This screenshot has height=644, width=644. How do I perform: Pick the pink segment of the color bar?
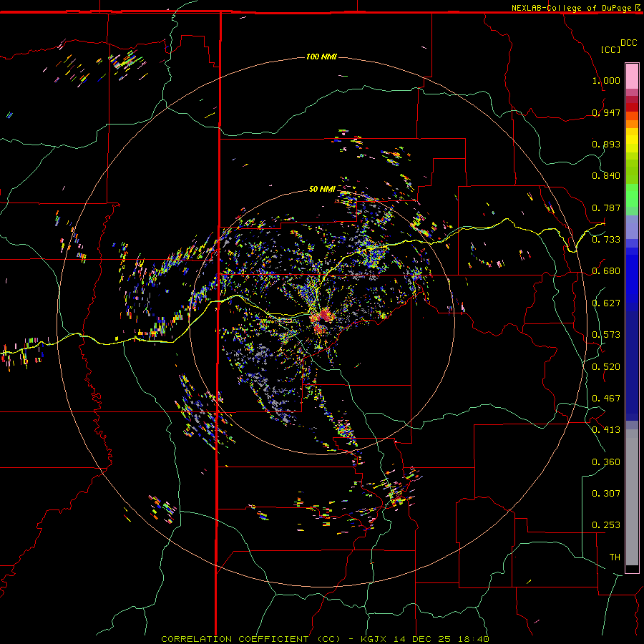pyautogui.click(x=632, y=76)
